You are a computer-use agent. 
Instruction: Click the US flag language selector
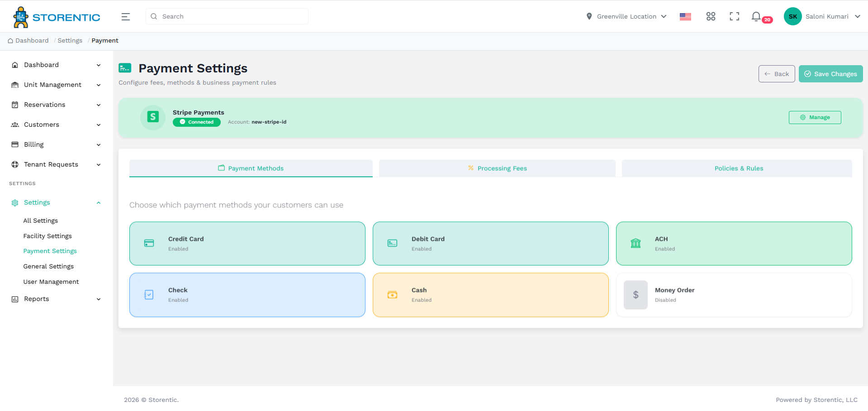coord(685,16)
